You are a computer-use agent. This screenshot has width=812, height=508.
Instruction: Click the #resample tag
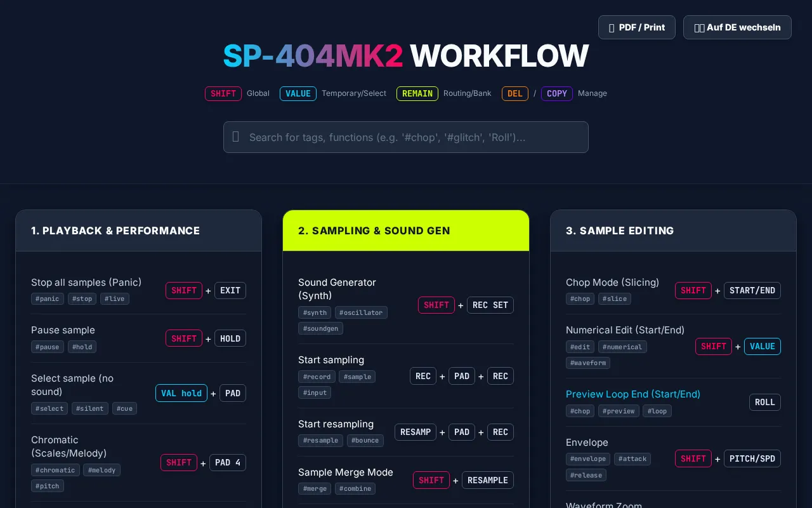(x=320, y=441)
